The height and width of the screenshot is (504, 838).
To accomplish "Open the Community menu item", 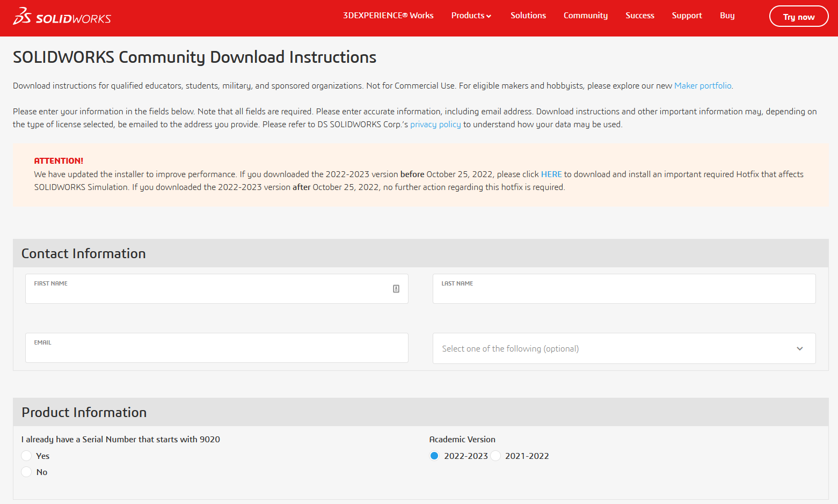I will [586, 16].
